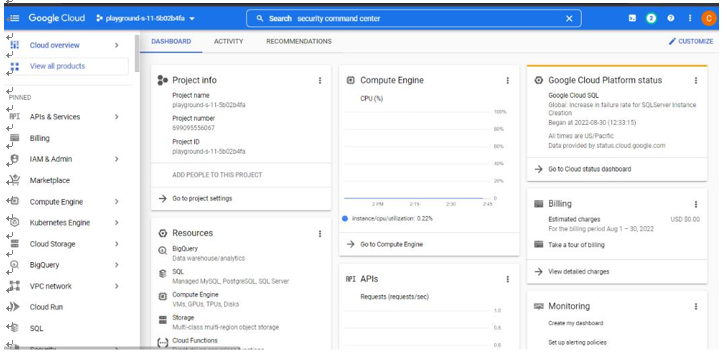Open the notifications badge showing 2
This screenshot has width=727, height=363.
click(x=651, y=19)
